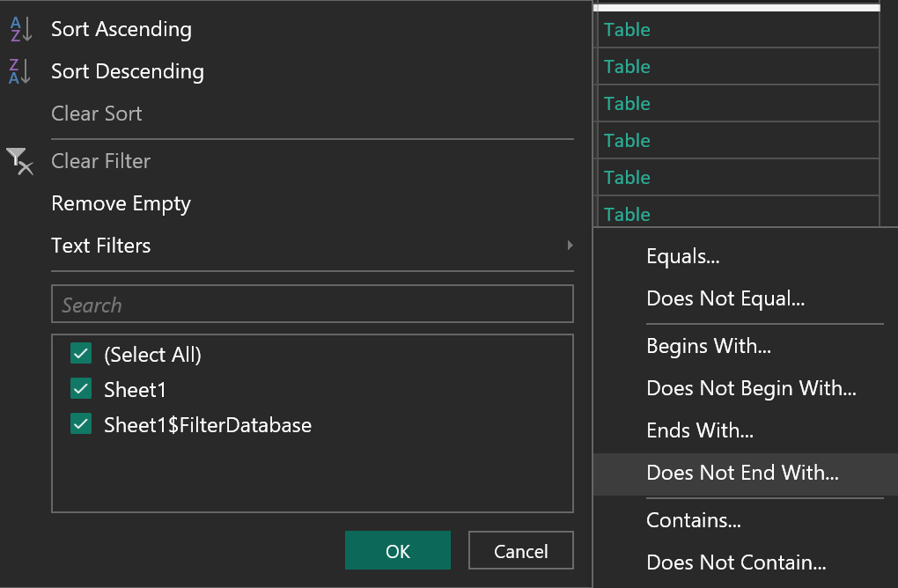
Task: Pick the Does Not Equal... filter
Action: pyautogui.click(x=725, y=298)
